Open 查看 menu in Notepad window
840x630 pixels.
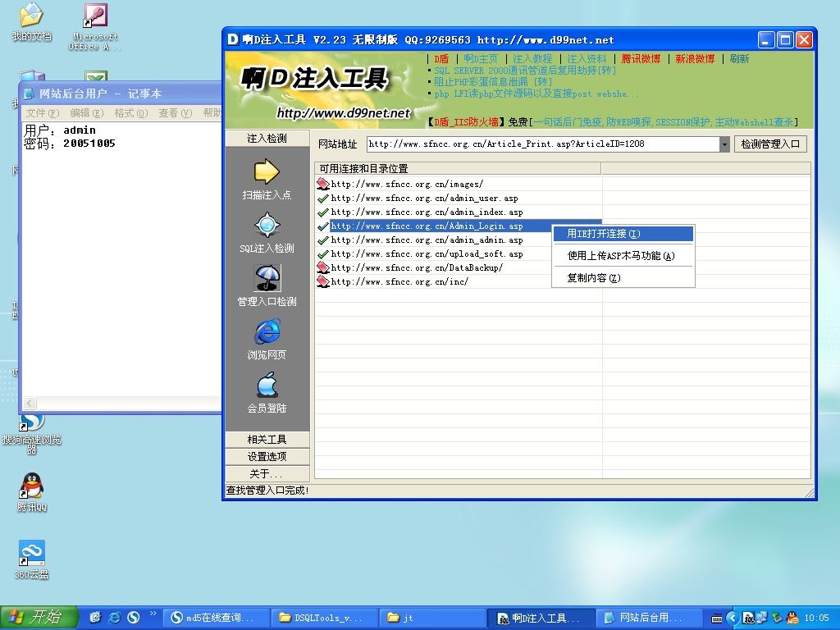tap(176, 113)
